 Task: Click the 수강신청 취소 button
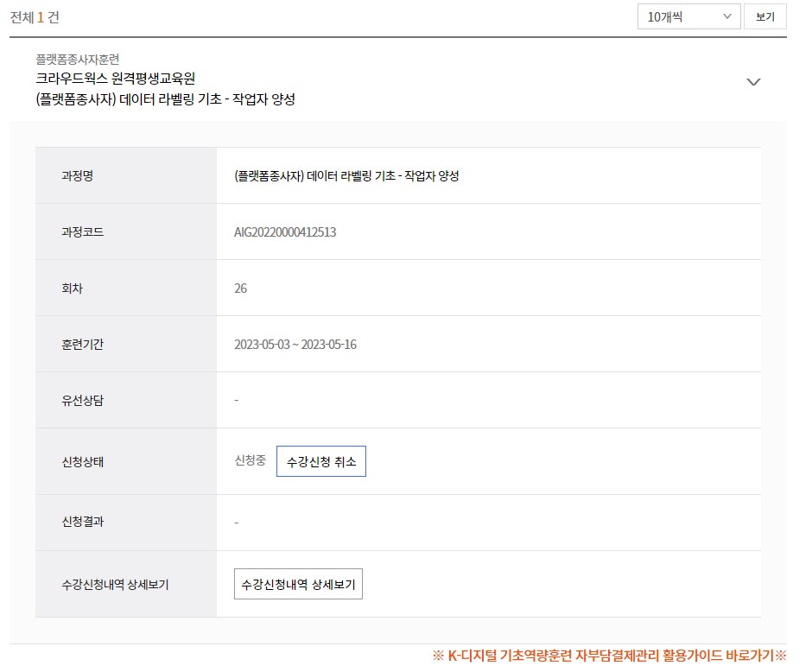[x=321, y=461]
